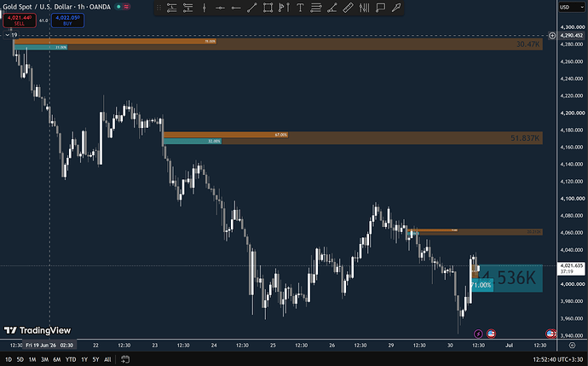The image size is (588, 366).
Task: Click the purple lightning event marker
Action: (x=478, y=334)
